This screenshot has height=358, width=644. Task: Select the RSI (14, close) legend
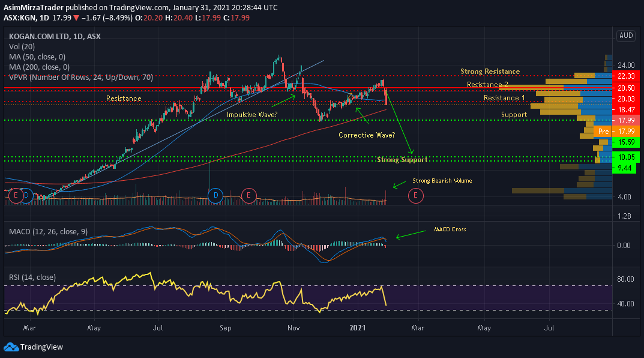32,277
